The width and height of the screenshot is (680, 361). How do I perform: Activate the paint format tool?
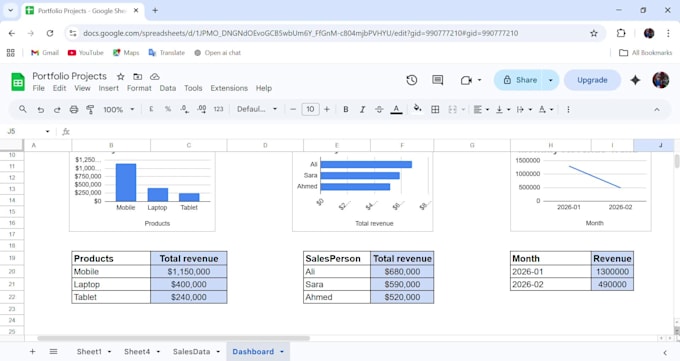(x=90, y=109)
